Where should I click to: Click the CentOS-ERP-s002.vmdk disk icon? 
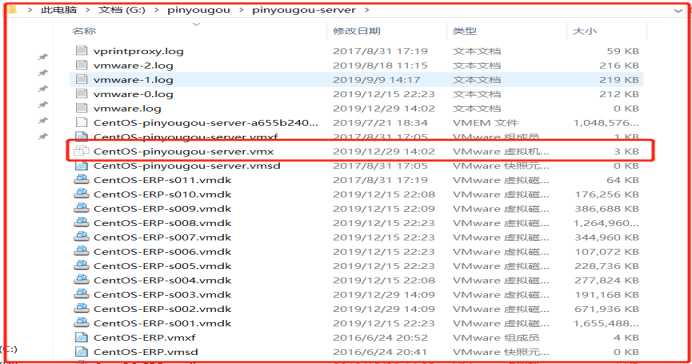[82, 308]
